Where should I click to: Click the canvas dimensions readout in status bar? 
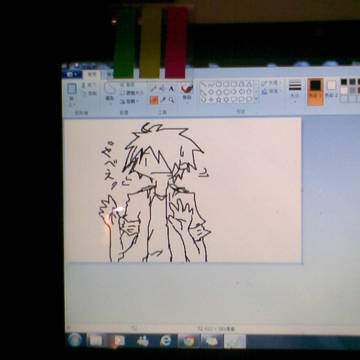[217, 329]
